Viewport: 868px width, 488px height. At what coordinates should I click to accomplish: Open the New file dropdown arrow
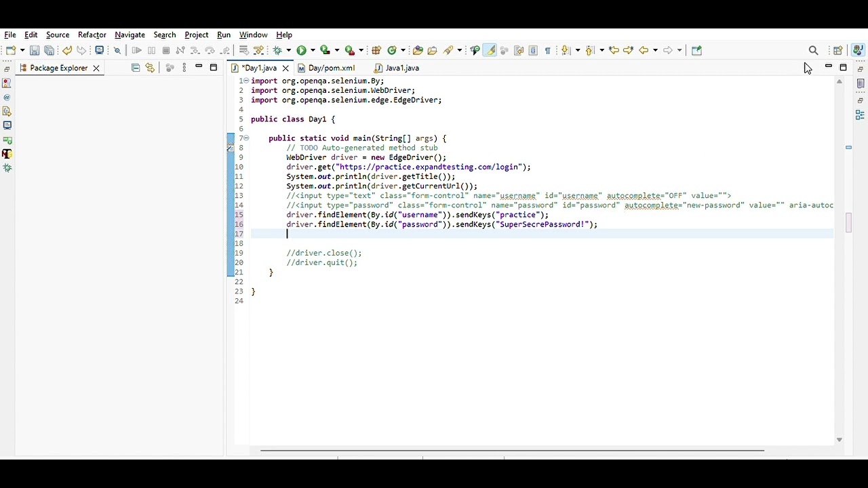click(22, 50)
